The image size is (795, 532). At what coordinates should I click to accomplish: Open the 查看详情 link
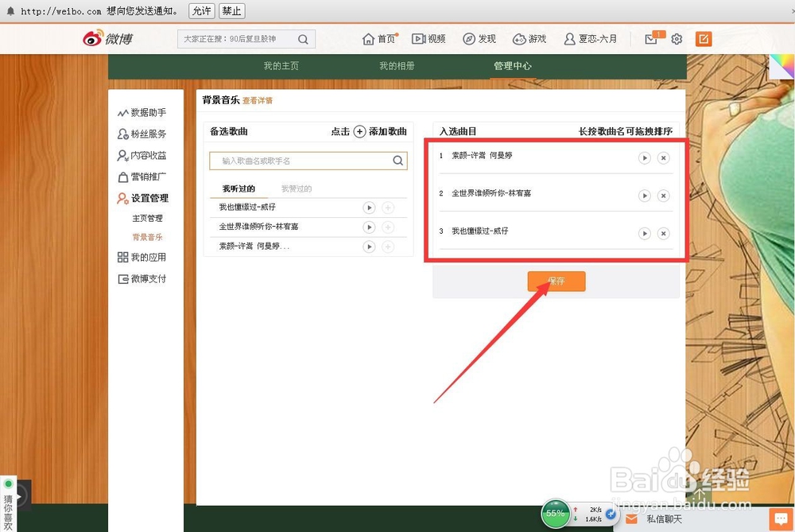click(258, 99)
